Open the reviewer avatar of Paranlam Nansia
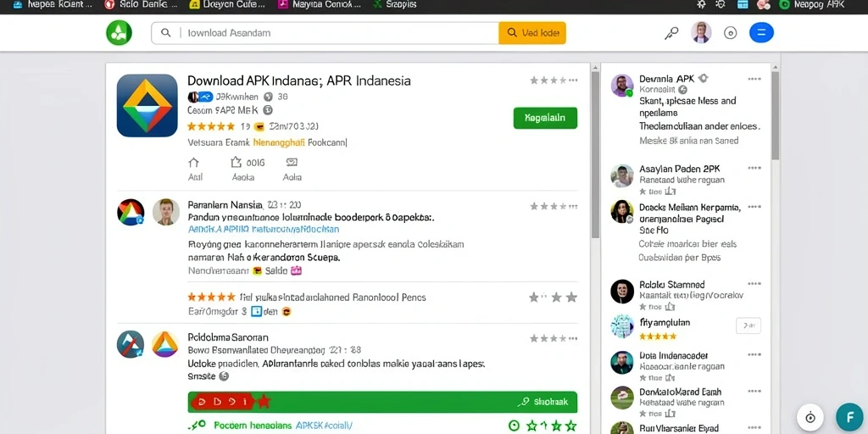The height and width of the screenshot is (434, 868). pos(166,212)
